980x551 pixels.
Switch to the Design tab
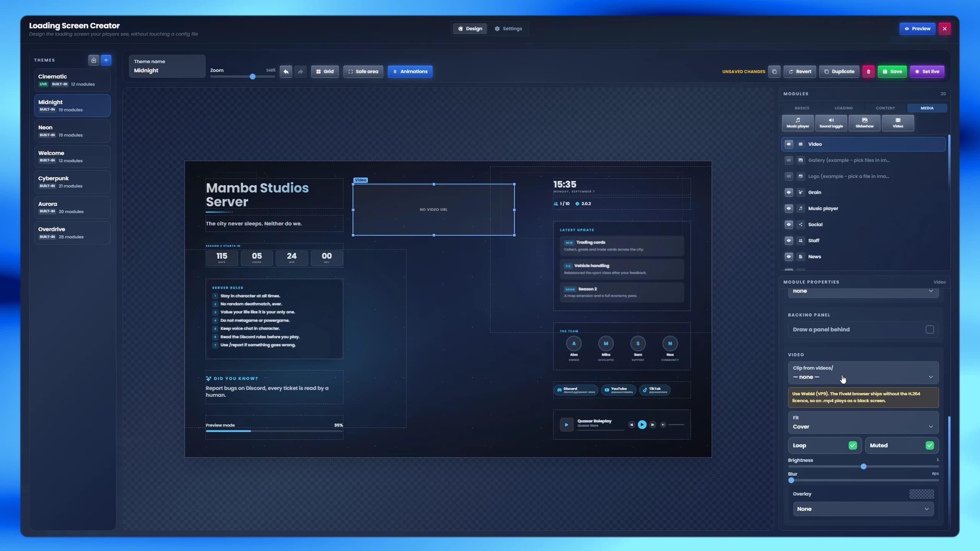coord(470,29)
